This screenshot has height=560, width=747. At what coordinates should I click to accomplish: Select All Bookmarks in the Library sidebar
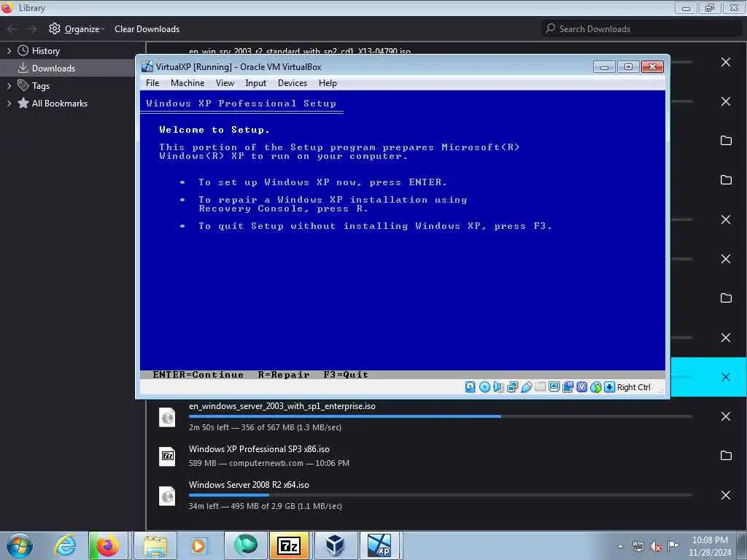coord(60,104)
